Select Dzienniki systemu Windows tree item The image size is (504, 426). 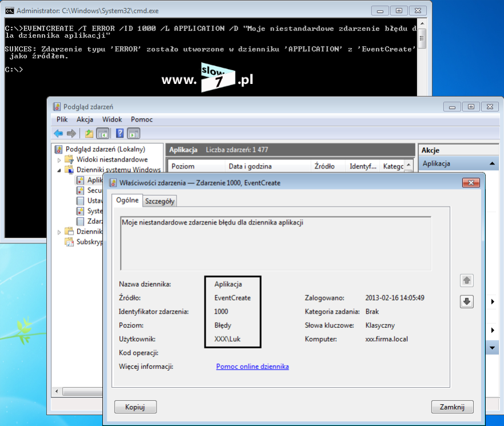[118, 170]
